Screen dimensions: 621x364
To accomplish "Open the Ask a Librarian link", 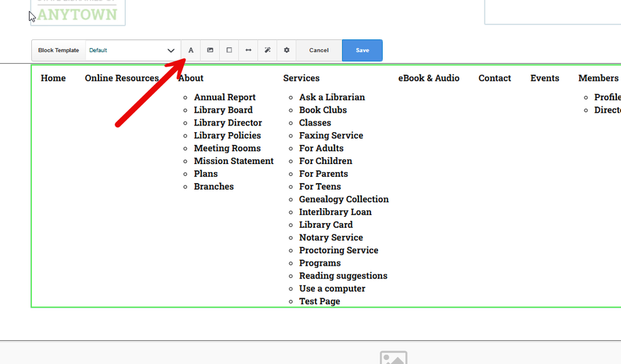I will pyautogui.click(x=332, y=98).
